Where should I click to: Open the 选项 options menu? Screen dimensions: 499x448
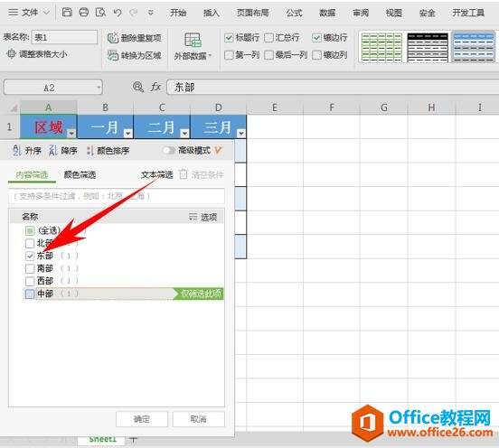click(202, 217)
